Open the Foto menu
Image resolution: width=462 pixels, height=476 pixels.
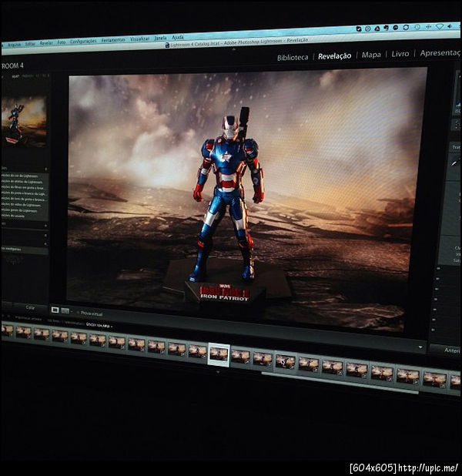[x=62, y=42]
